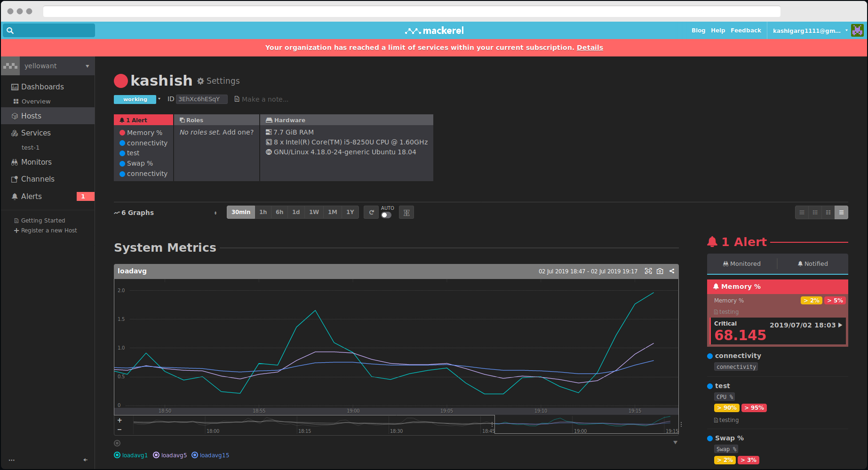Collapse the sidebar with arrow icon
The image size is (868, 470).
[85, 460]
